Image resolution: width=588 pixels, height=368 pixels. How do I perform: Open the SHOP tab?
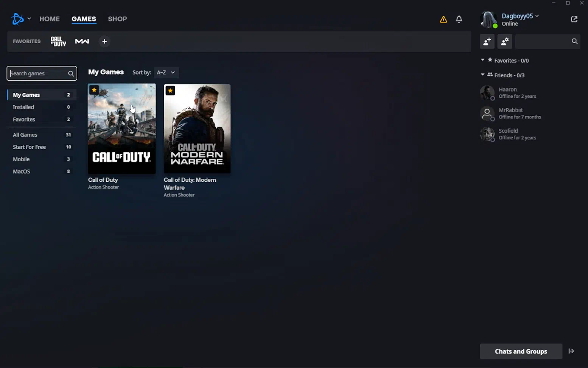tap(117, 19)
